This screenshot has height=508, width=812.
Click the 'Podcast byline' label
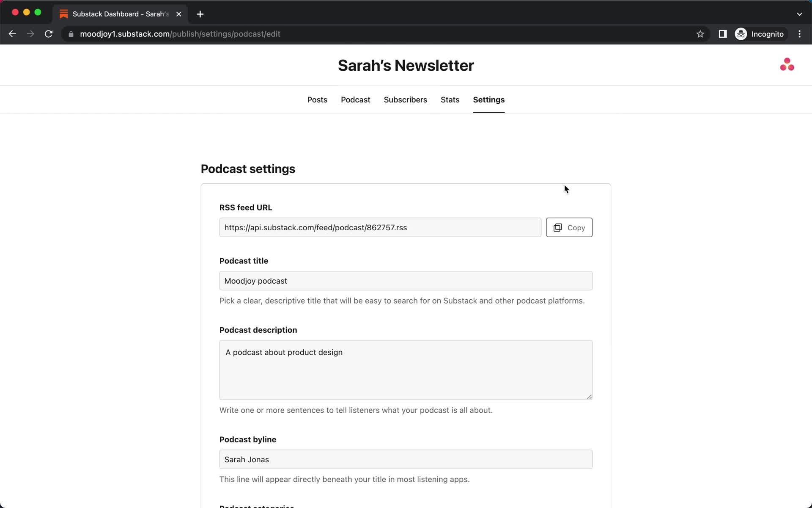(247, 439)
